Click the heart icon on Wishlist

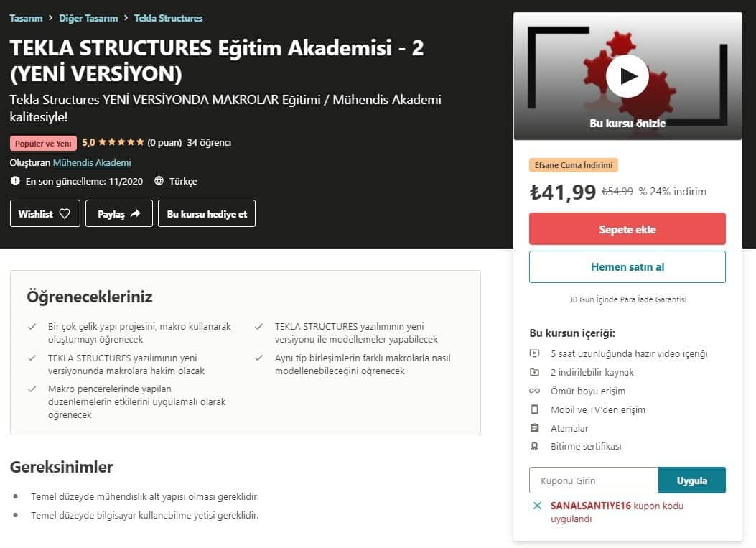click(x=65, y=213)
